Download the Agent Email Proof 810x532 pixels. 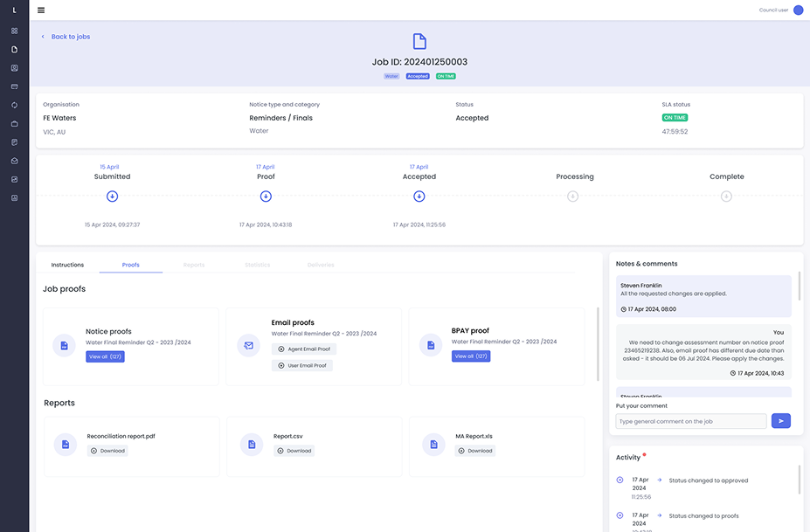coord(304,349)
